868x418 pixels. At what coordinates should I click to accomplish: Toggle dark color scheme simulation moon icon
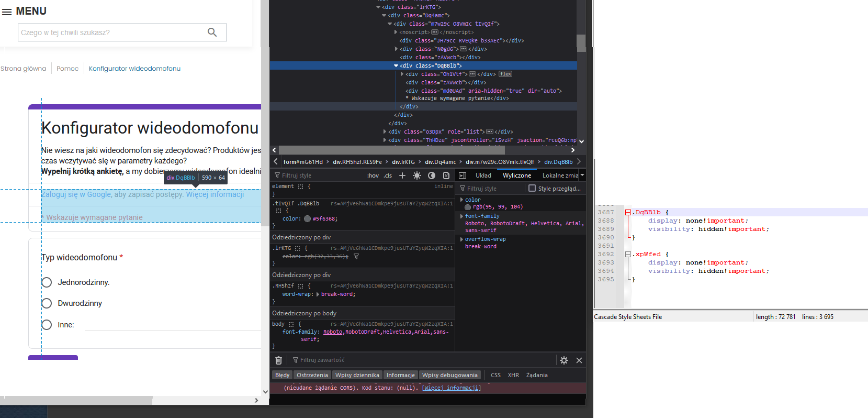[432, 176]
